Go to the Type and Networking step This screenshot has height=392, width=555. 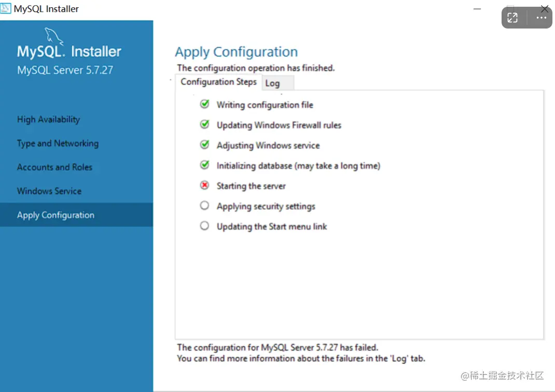[x=58, y=143]
